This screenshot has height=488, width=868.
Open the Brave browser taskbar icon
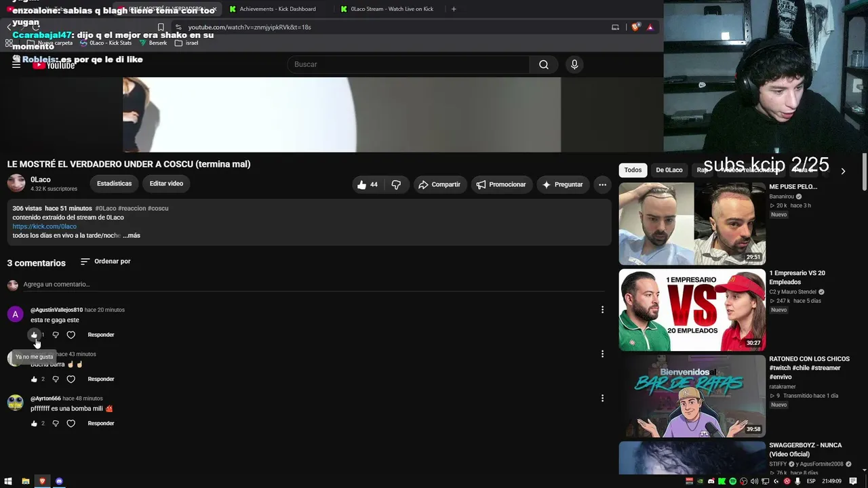click(42, 481)
